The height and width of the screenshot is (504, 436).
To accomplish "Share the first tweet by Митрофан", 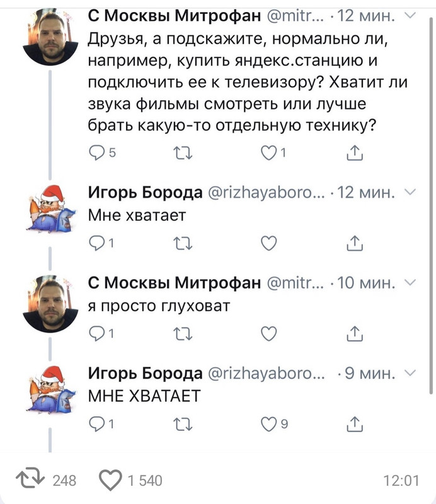I will [x=355, y=152].
